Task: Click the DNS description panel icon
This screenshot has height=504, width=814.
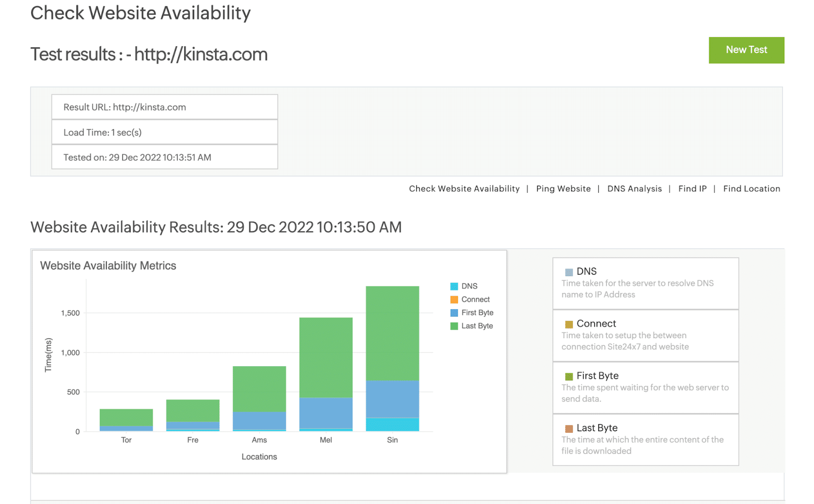Action: pyautogui.click(x=569, y=272)
